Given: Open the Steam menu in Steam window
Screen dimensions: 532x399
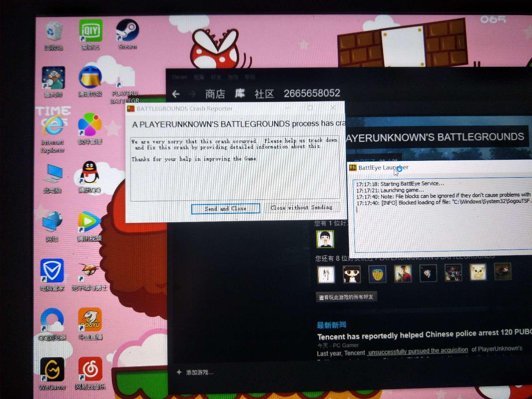Looking at the screenshot, I should 180,77.
